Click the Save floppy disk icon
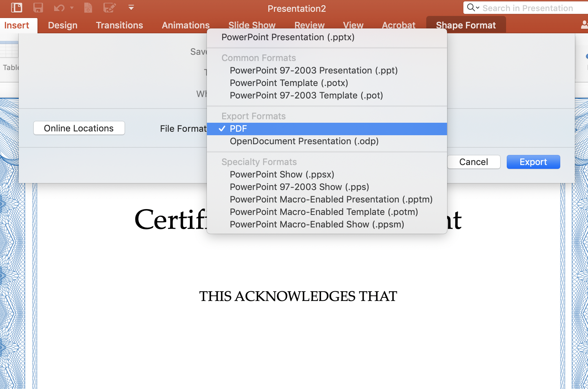This screenshot has height=389, width=588. pos(38,8)
